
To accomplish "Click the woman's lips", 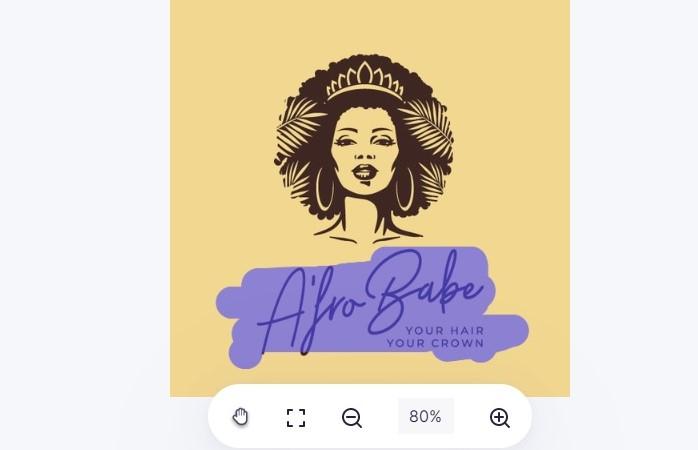I will (x=365, y=171).
